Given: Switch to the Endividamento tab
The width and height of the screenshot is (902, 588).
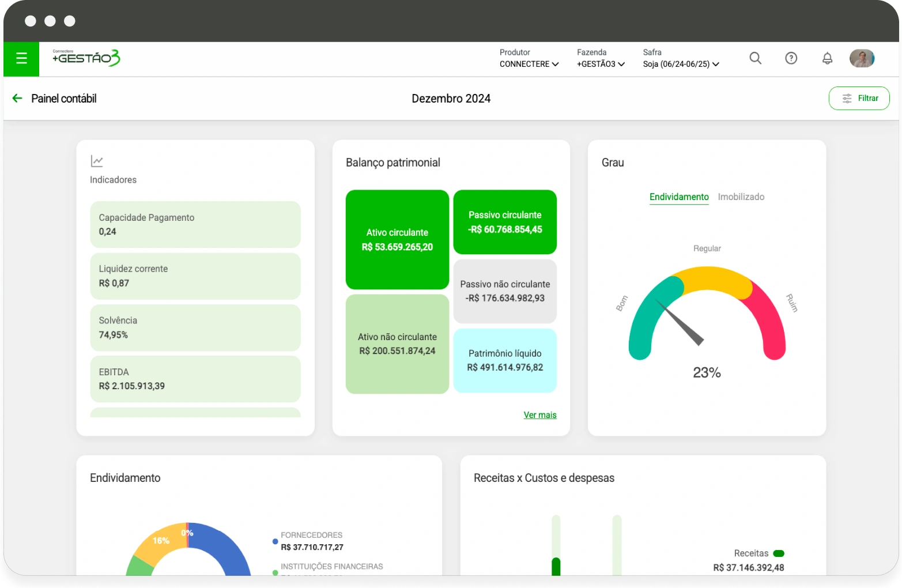Looking at the screenshot, I should tap(679, 197).
